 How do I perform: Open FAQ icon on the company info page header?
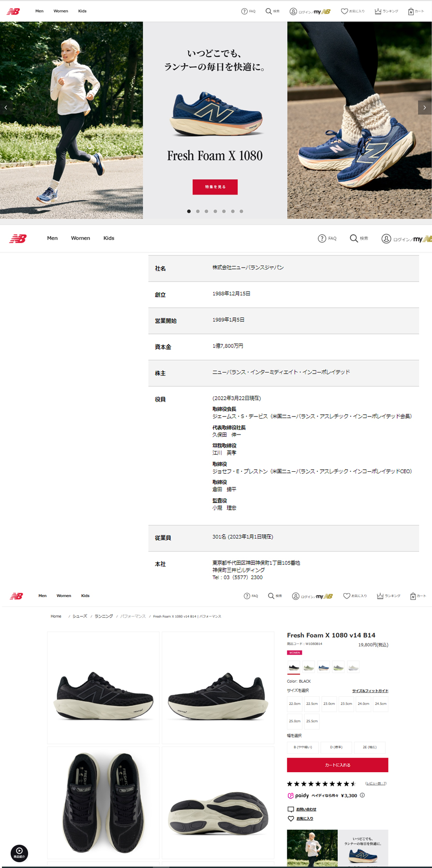pyautogui.click(x=327, y=239)
